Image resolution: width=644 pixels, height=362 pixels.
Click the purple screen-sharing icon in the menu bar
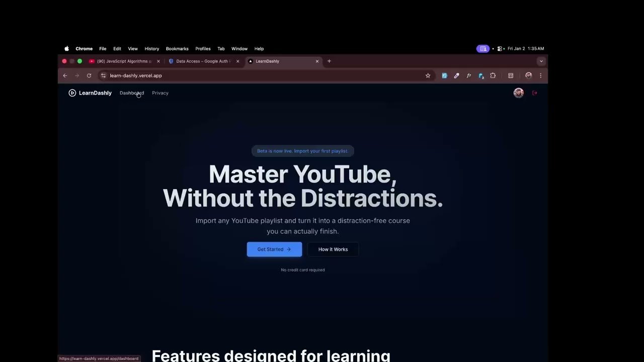(x=482, y=49)
